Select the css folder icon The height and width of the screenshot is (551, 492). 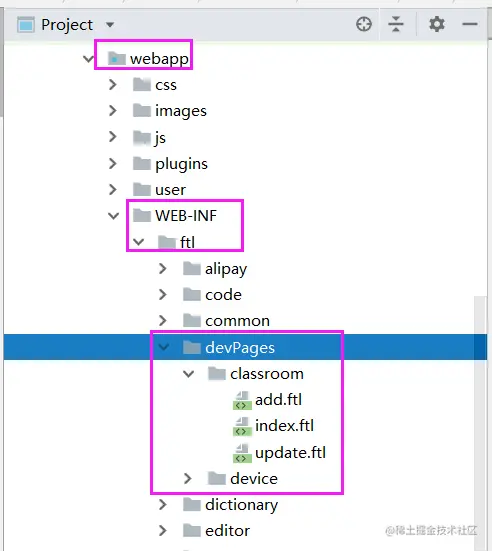(x=142, y=85)
